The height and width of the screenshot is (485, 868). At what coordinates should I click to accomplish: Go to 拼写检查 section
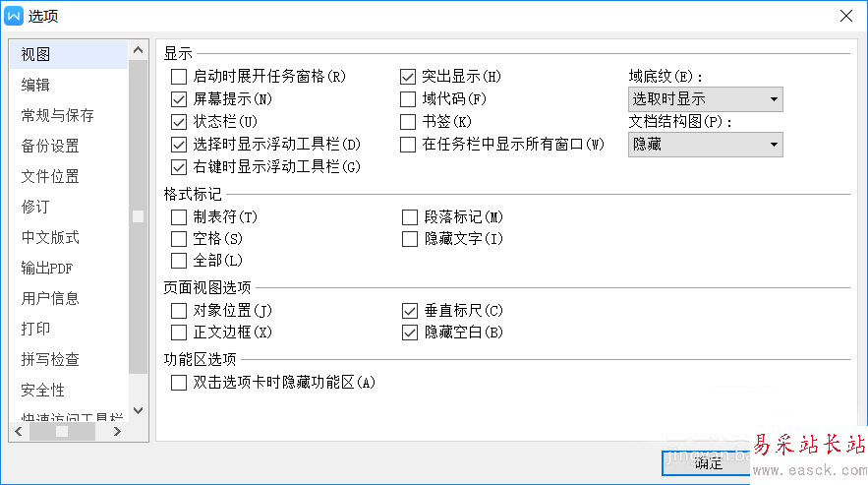(51, 360)
